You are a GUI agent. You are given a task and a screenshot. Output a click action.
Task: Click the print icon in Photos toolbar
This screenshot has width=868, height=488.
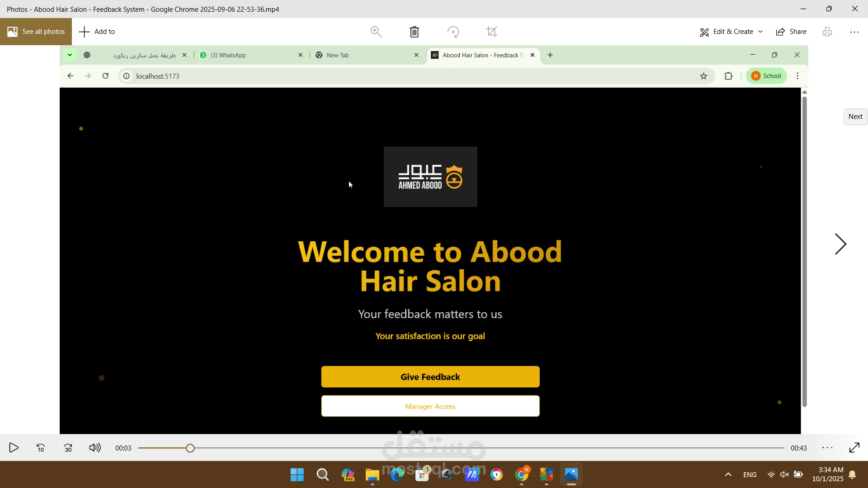(827, 32)
